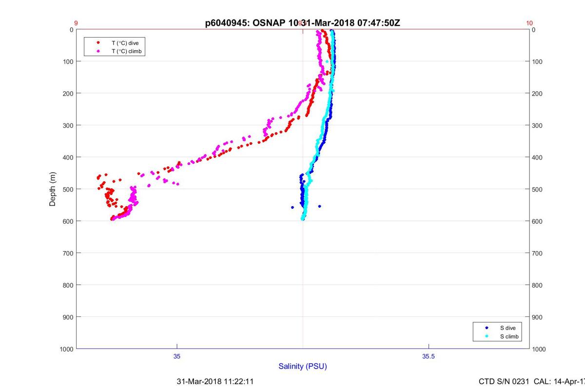Image resolution: width=585 pixels, height=392 pixels.
Task: Click the right depth axis tick 800
Action: click(x=538, y=285)
